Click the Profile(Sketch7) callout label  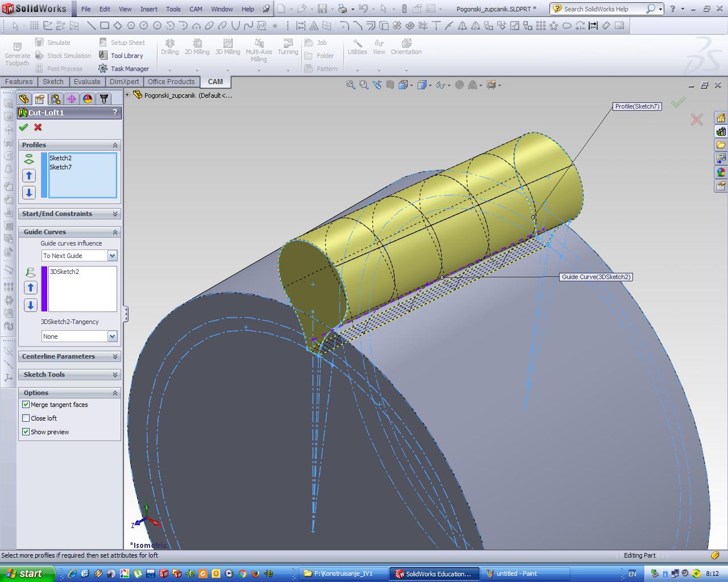(x=637, y=106)
